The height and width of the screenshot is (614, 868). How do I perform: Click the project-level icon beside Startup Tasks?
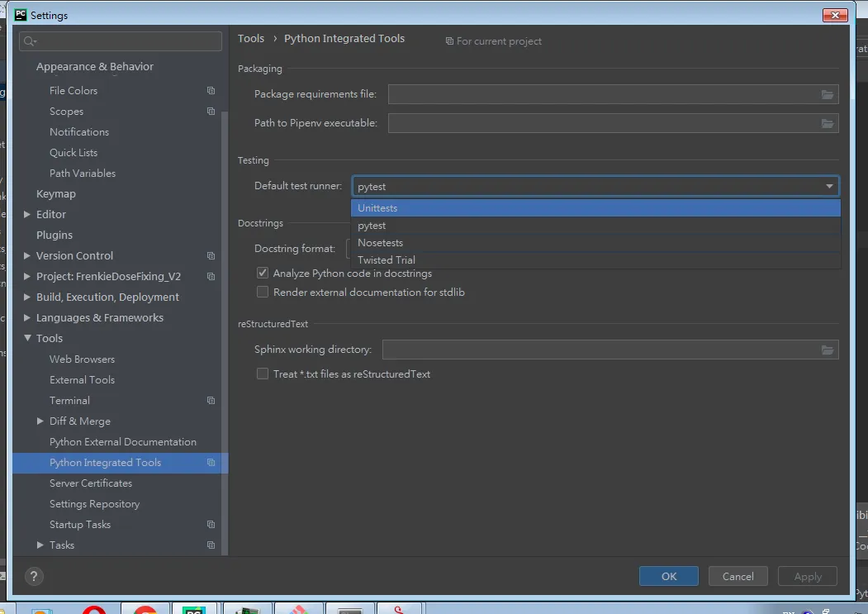coord(211,524)
